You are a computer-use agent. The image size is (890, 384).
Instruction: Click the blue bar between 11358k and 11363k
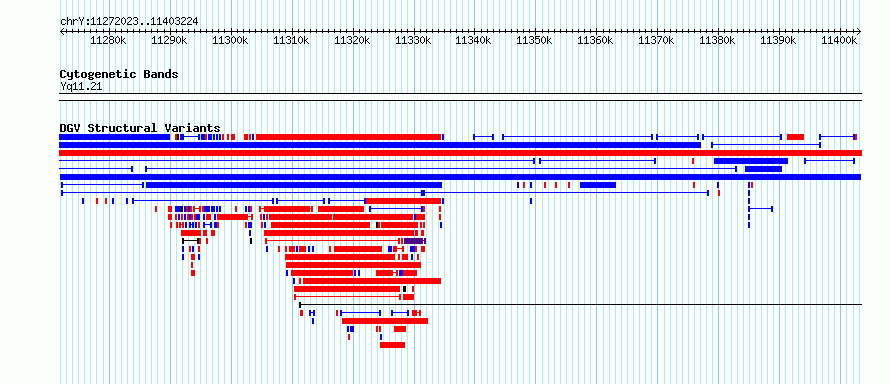coord(598,185)
